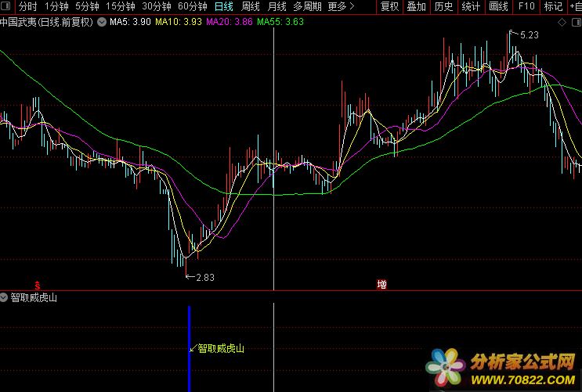582x392 pixels.
Task: Open the 多周期 multi-period view
Action: (307, 6)
